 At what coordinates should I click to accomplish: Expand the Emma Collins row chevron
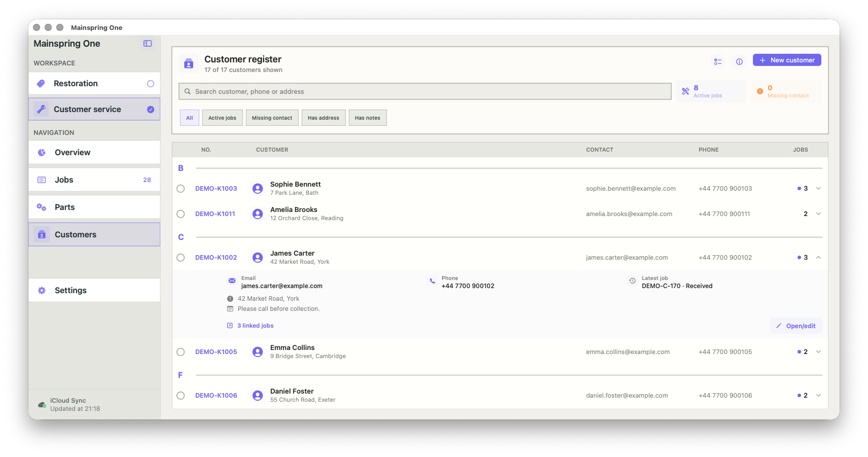(818, 352)
